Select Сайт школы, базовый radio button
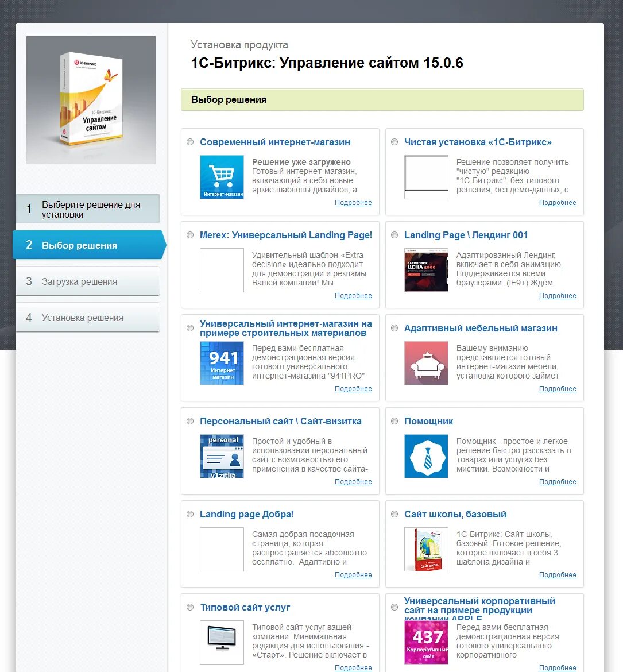Image resolution: width=623 pixels, height=672 pixels. coord(394,514)
